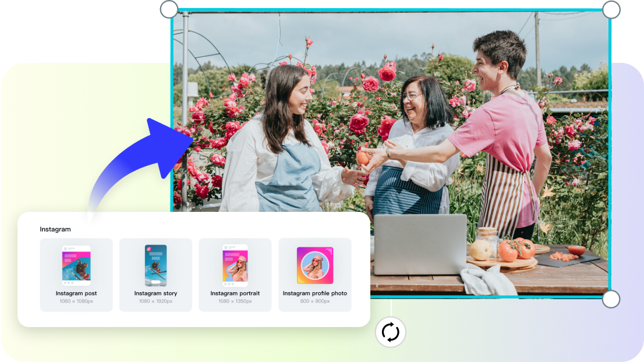Image resolution: width=644 pixels, height=362 pixels.
Task: Switch to the Instagram profile photo option
Action: 314,275
